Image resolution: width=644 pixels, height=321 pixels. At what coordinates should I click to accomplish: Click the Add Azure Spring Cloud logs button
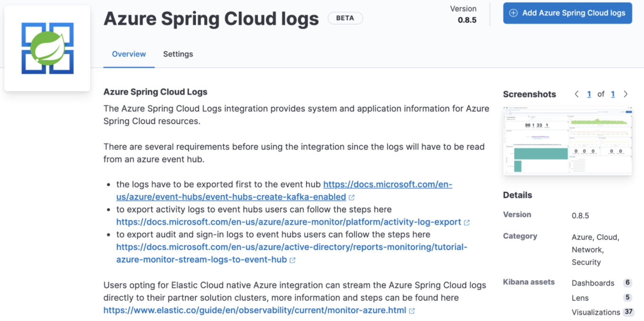[567, 13]
